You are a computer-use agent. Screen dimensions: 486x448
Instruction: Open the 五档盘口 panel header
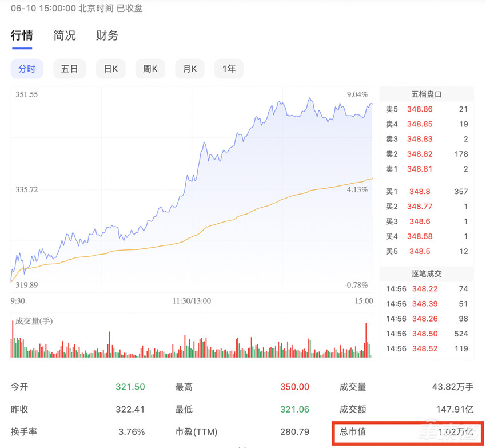(x=426, y=94)
